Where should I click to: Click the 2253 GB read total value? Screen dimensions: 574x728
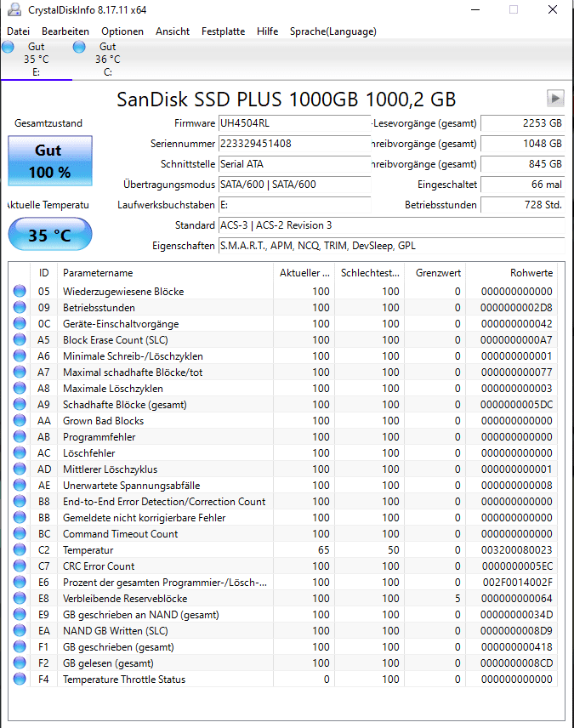(522, 123)
